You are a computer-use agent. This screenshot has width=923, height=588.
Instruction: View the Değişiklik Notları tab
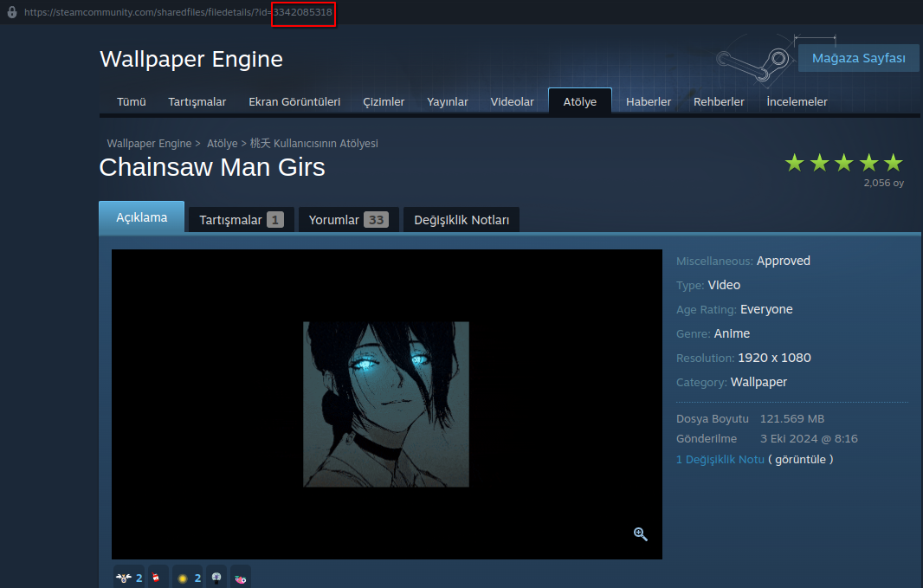(461, 220)
